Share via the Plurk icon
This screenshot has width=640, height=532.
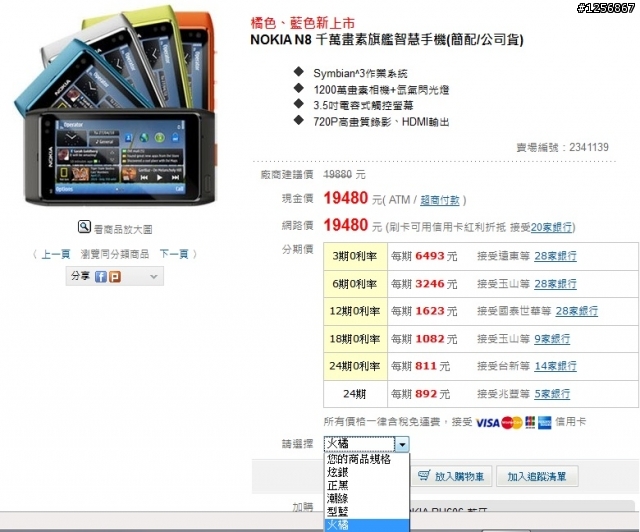click(x=115, y=277)
